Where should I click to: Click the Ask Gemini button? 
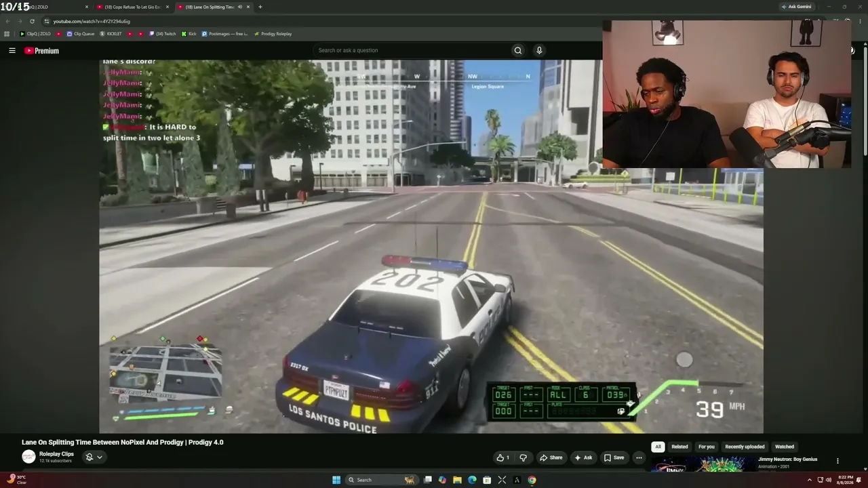click(797, 7)
